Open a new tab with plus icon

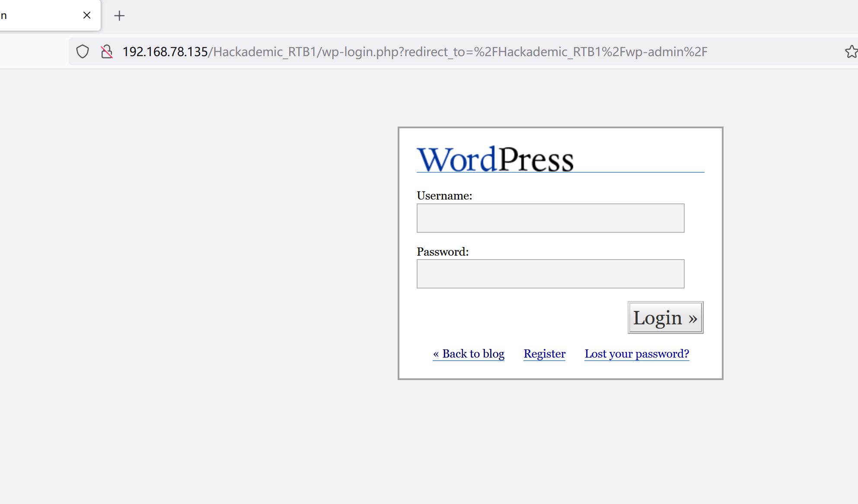tap(119, 16)
